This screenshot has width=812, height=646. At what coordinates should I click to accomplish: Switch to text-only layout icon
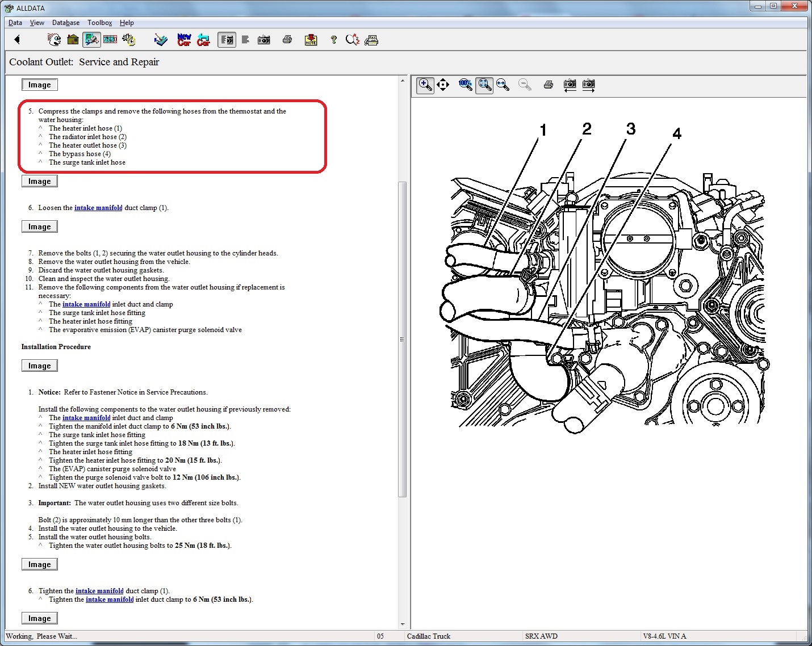click(x=245, y=40)
